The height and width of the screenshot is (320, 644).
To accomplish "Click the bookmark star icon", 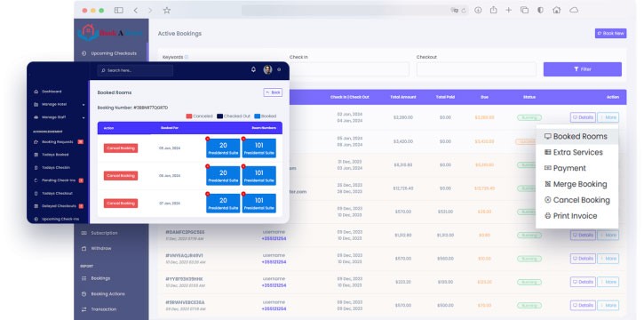I will [x=166, y=11].
